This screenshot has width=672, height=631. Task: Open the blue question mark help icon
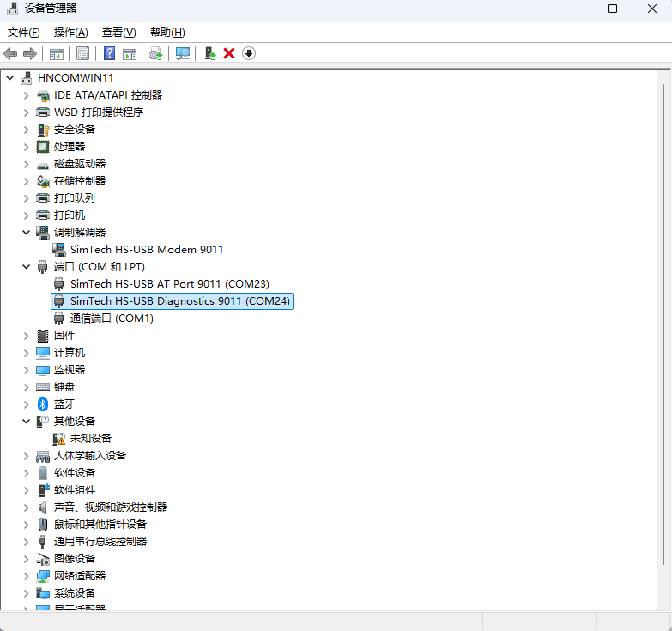pos(109,53)
